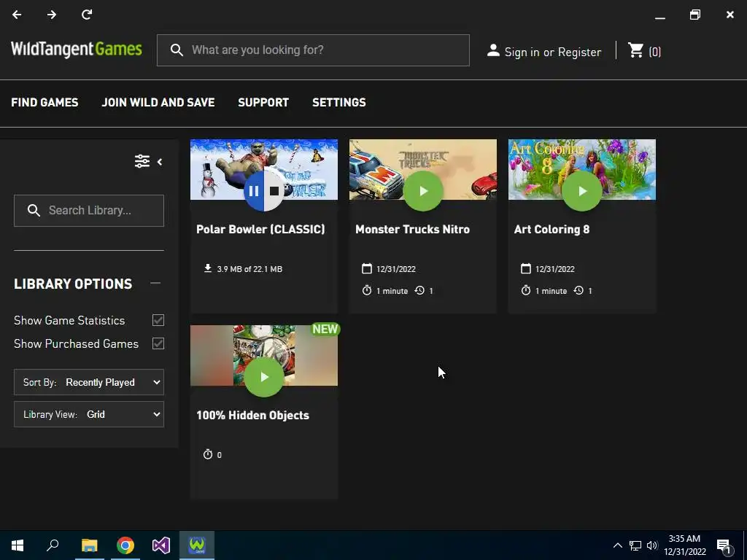Click the Polar Bowler download icon
This screenshot has width=747, height=560.
click(208, 268)
